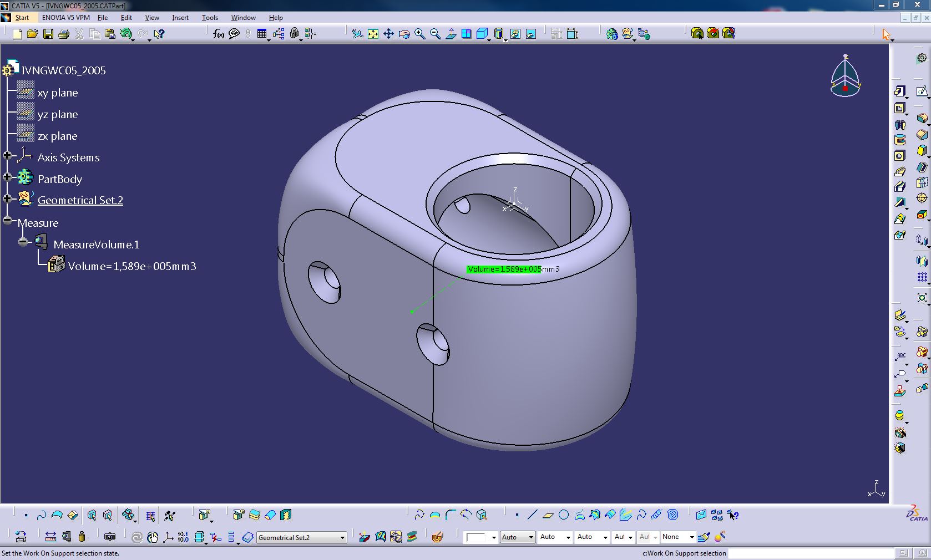Click the Fly Mode airplane icon
Image resolution: width=931 pixels, height=560 pixels.
click(x=358, y=34)
